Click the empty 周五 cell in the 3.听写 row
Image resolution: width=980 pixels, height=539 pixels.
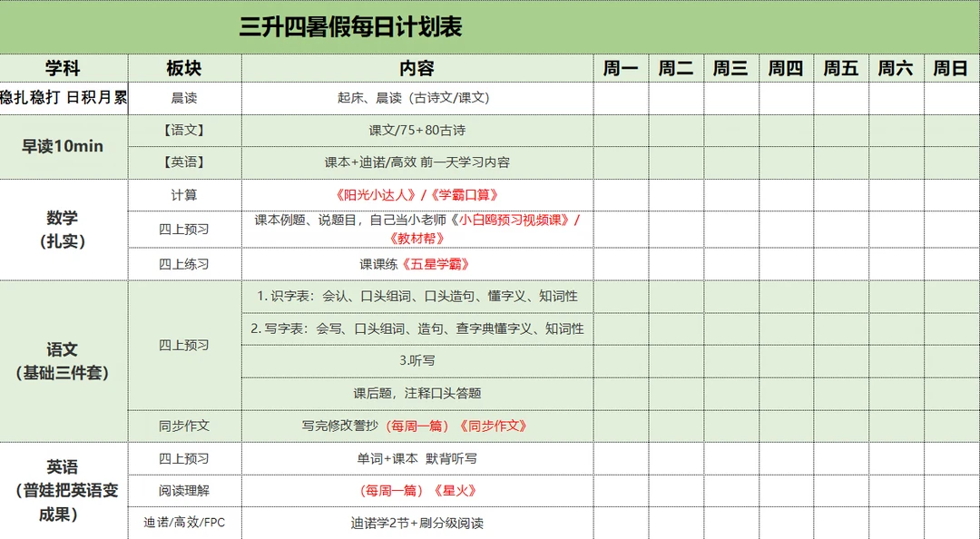click(x=841, y=361)
